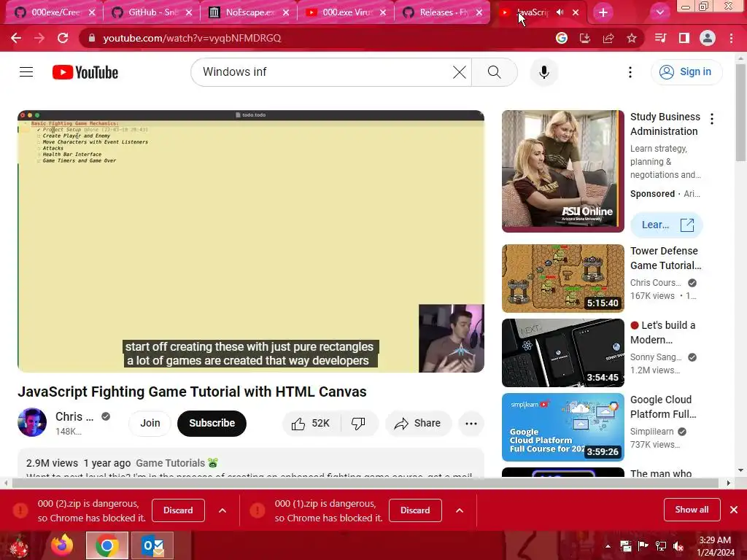Dislike the video

coord(359,424)
